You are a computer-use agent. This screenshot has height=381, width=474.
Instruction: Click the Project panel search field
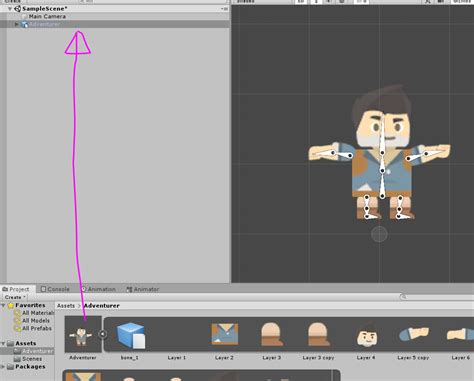(x=437, y=297)
